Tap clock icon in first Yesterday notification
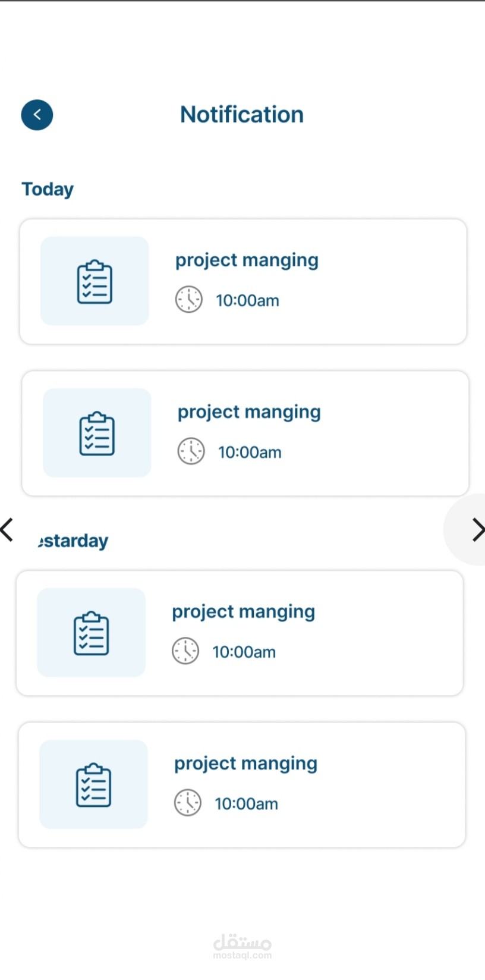 click(185, 651)
